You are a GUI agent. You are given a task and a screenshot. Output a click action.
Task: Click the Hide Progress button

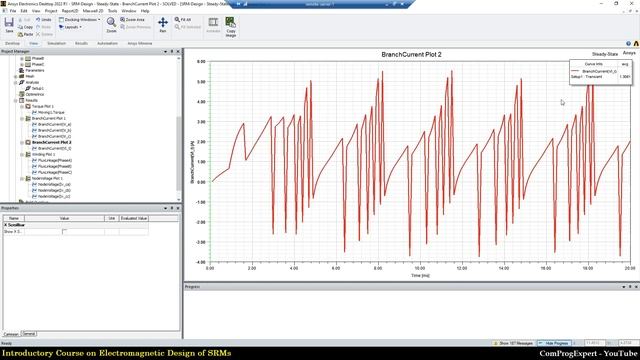click(554, 343)
